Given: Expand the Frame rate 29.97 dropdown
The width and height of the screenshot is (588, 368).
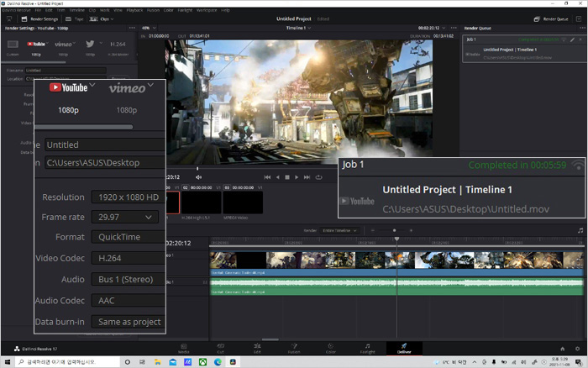Looking at the screenshot, I should 124,217.
